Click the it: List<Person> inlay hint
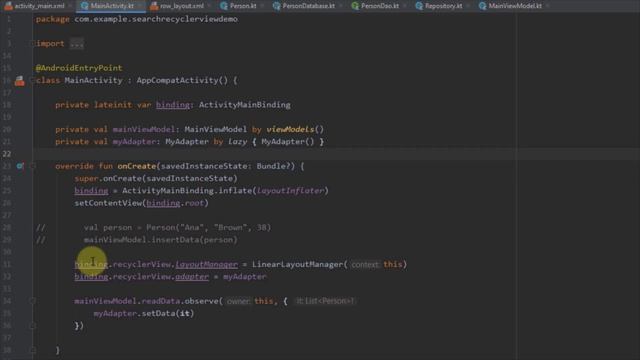The width and height of the screenshot is (640, 360). coord(324,301)
